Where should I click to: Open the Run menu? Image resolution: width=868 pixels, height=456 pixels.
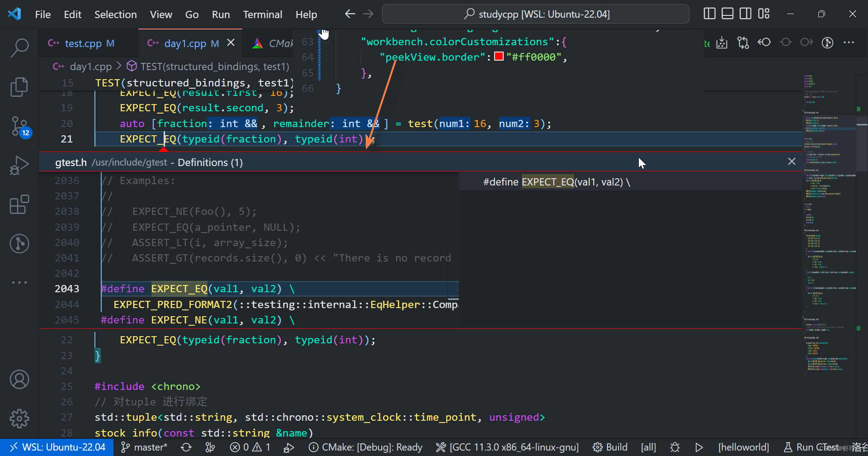[x=221, y=14]
